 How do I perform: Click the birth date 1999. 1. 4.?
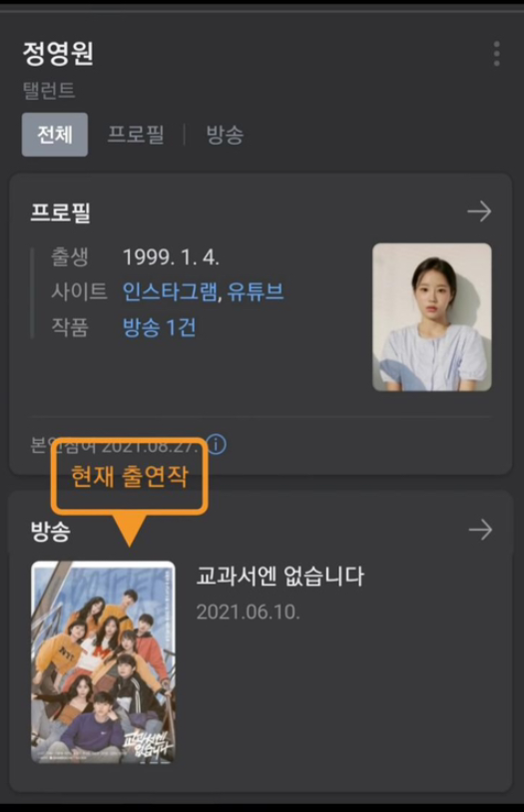point(171,257)
